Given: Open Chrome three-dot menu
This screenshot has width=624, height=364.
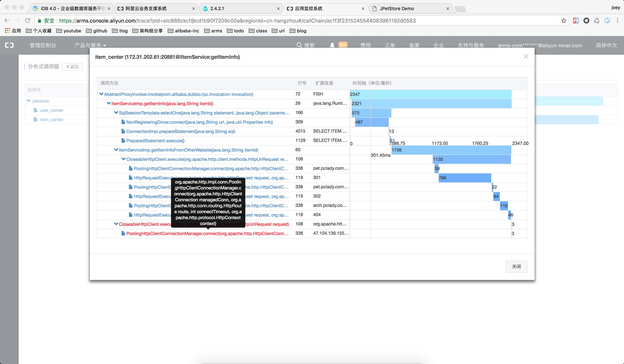Looking at the screenshot, I should (x=618, y=21).
